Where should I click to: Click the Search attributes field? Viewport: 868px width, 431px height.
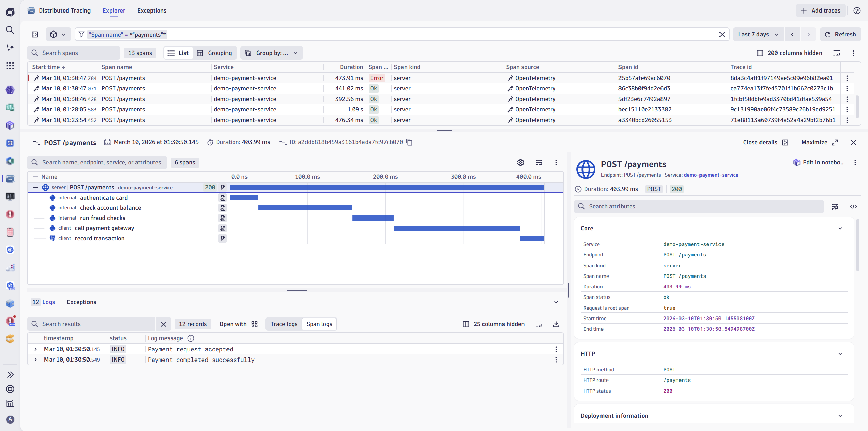pyautogui.click(x=699, y=206)
